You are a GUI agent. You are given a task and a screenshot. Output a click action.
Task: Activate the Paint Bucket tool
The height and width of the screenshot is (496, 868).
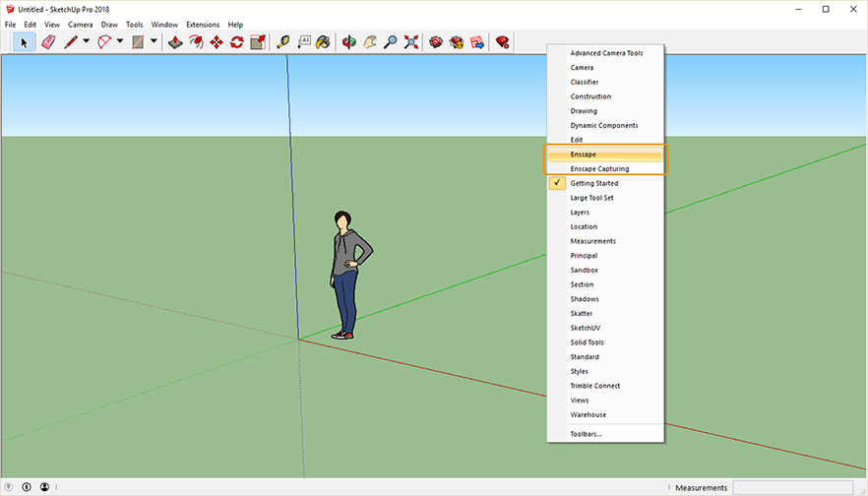323,41
